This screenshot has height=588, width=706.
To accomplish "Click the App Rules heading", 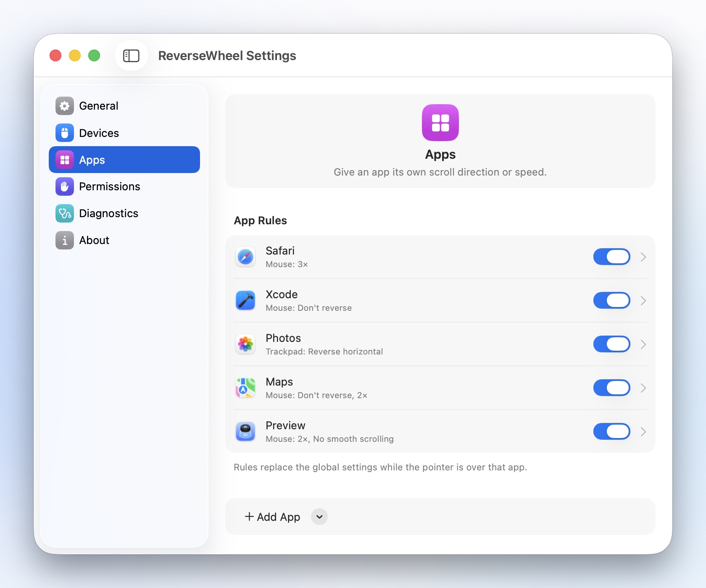I will (260, 220).
